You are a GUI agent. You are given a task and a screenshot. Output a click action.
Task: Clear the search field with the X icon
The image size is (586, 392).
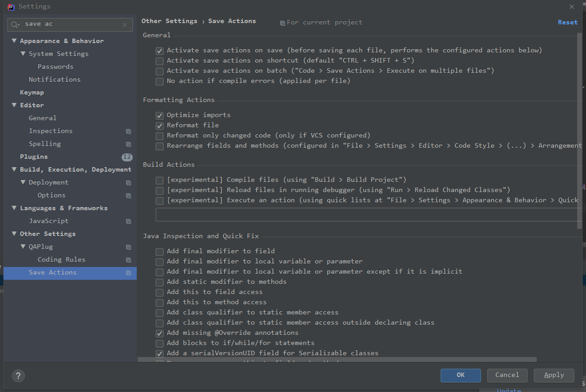125,25
